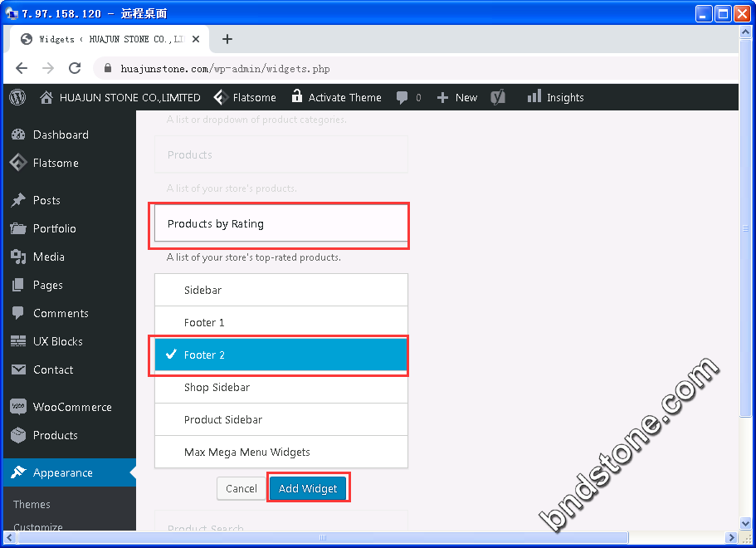Open a new browser tab with plus button
The height and width of the screenshot is (548, 756).
(227, 39)
